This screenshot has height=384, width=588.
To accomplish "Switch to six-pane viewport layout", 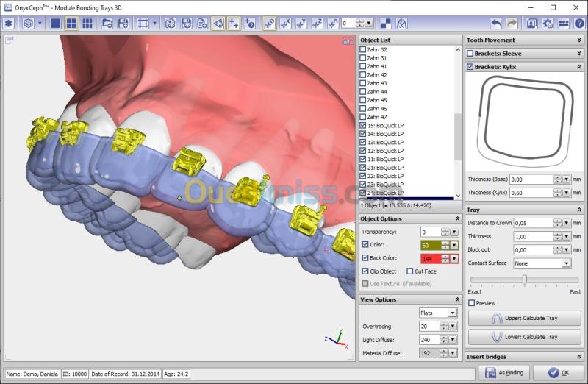I will (x=87, y=24).
